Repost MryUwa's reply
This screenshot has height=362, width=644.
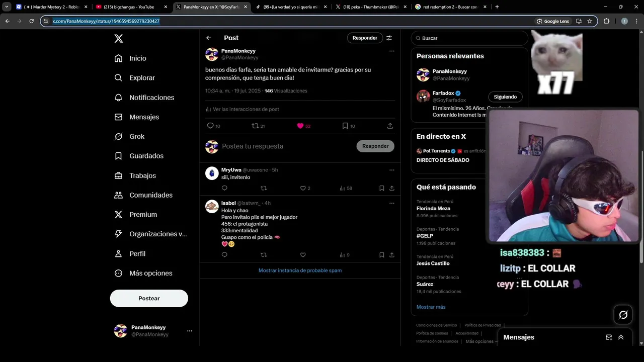[x=264, y=188]
